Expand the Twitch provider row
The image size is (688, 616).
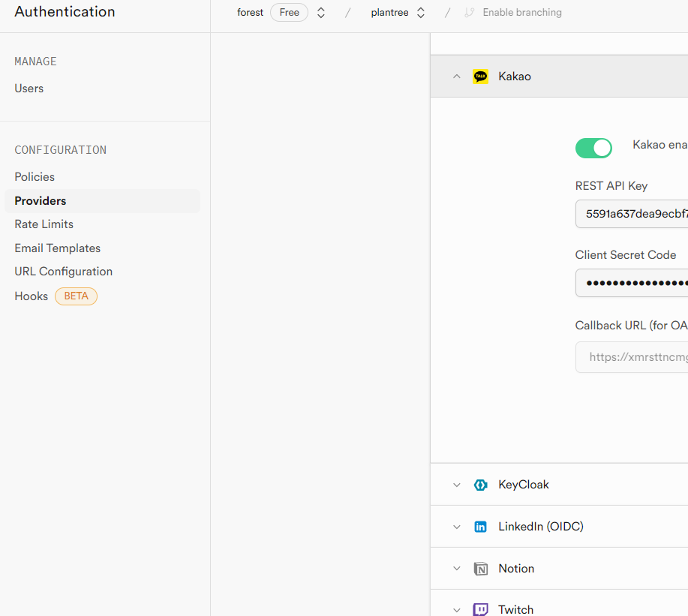(x=457, y=610)
